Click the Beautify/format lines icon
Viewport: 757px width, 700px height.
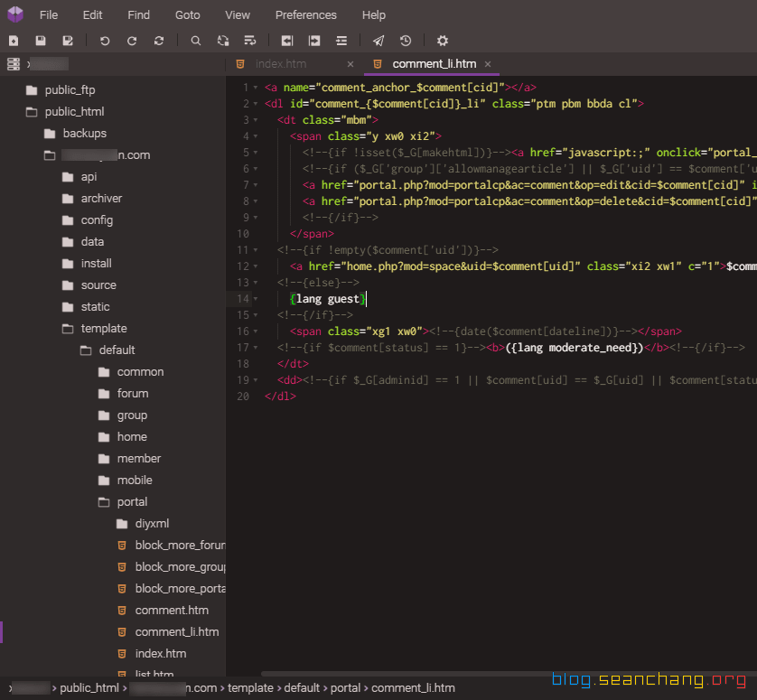tap(341, 41)
